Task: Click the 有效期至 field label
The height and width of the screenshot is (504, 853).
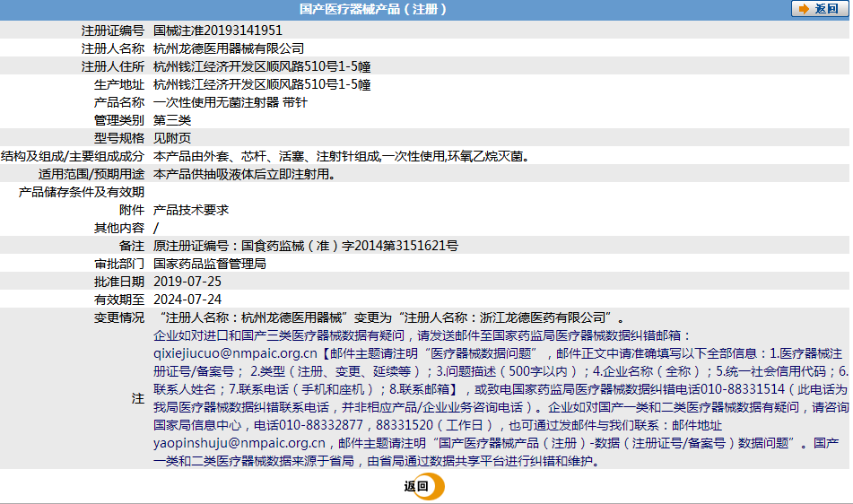Action: click(x=119, y=300)
